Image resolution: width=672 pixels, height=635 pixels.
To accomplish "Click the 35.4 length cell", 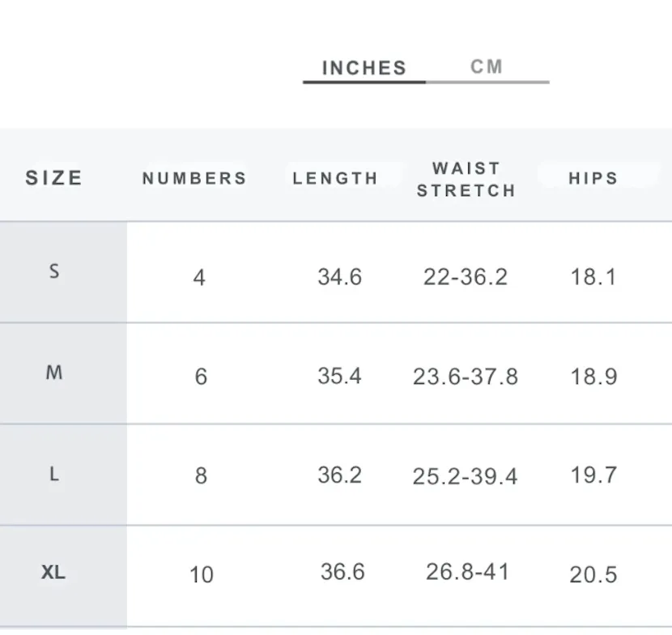I will tap(339, 376).
